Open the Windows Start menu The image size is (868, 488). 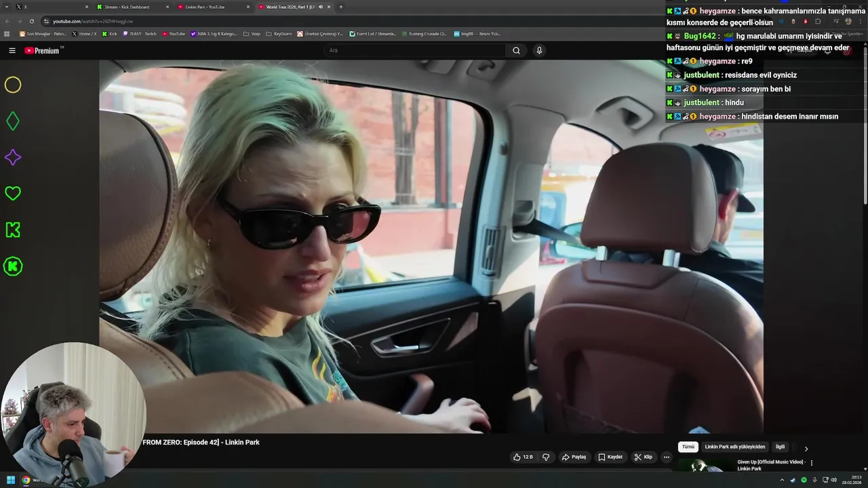(x=11, y=480)
